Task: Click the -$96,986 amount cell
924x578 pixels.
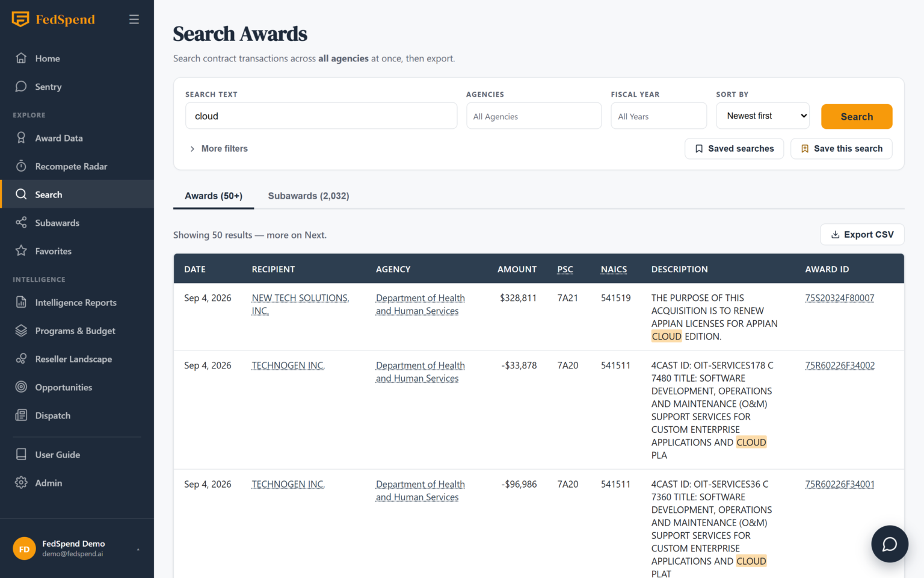Action: pos(519,484)
